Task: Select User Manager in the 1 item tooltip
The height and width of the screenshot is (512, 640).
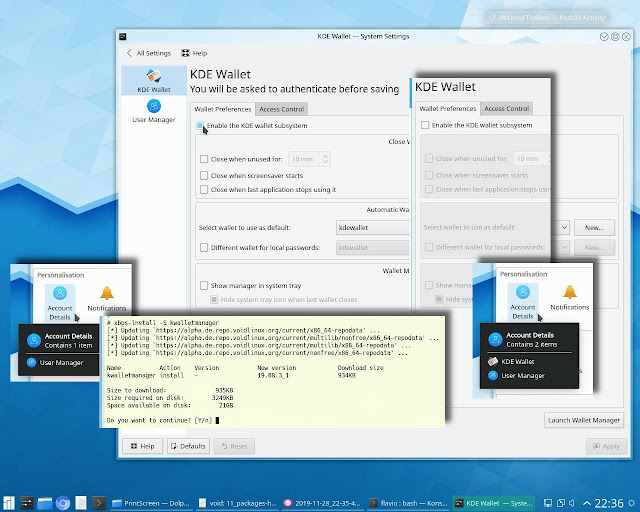Action: [x=55, y=363]
